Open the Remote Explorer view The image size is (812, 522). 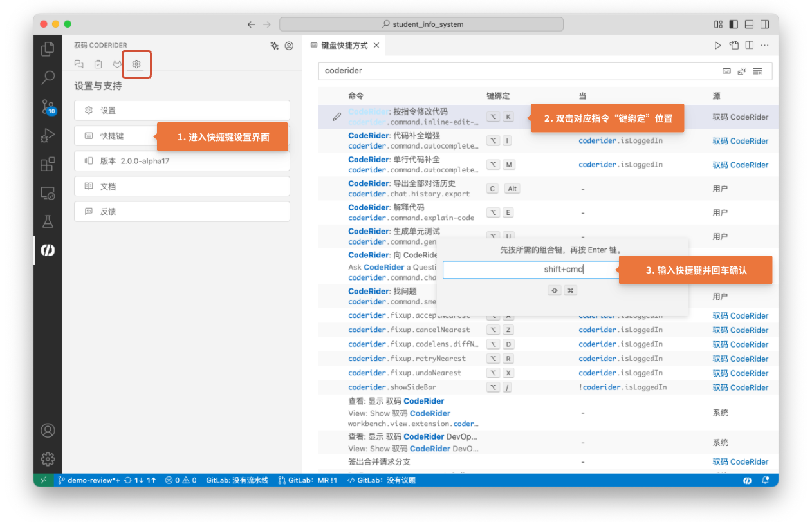point(48,192)
